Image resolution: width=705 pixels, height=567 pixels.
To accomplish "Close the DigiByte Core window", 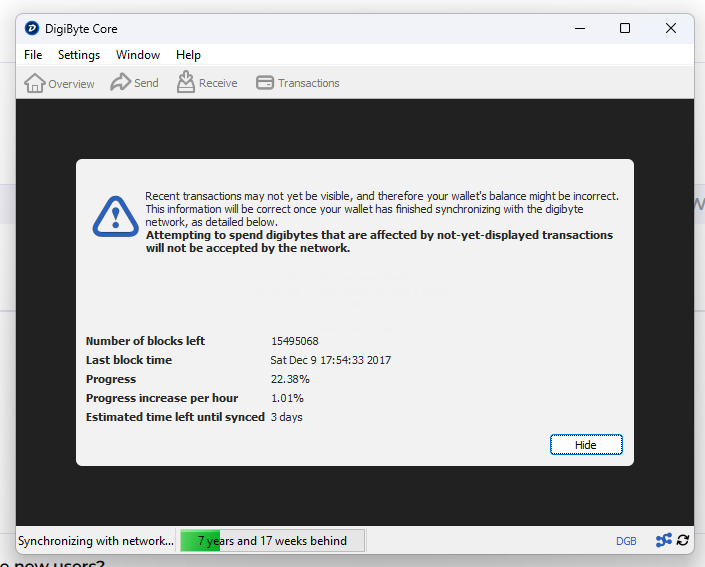I will click(671, 28).
